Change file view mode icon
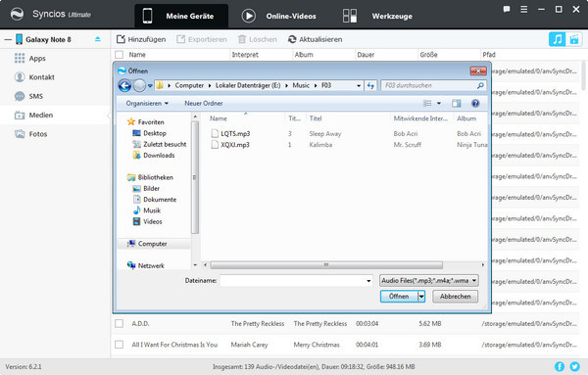Screen dimensions: 588x375 tap(427, 104)
